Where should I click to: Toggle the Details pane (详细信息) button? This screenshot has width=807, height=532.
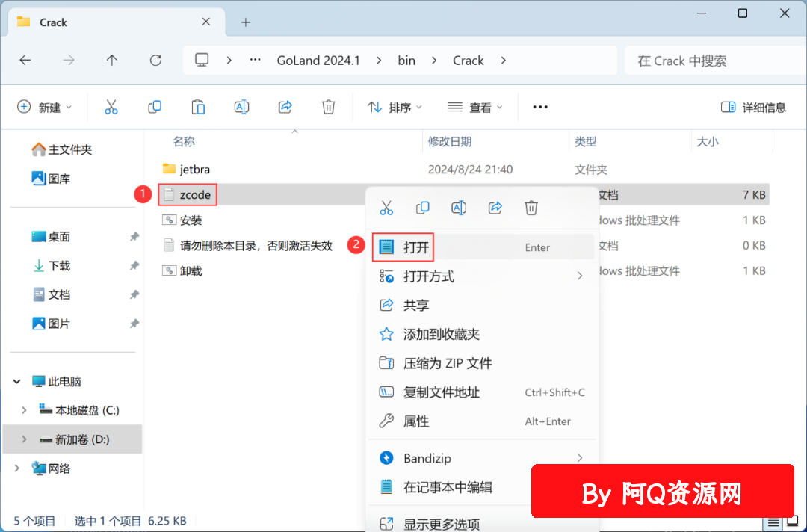(753, 107)
